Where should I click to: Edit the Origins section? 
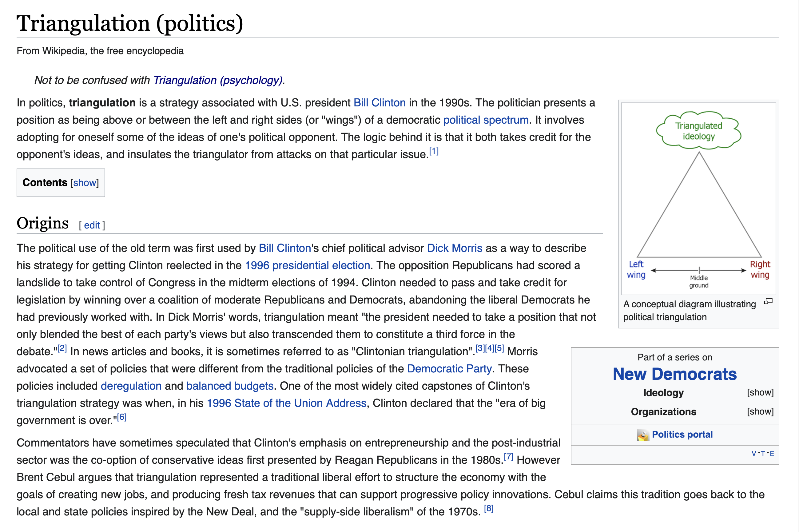[x=92, y=225]
